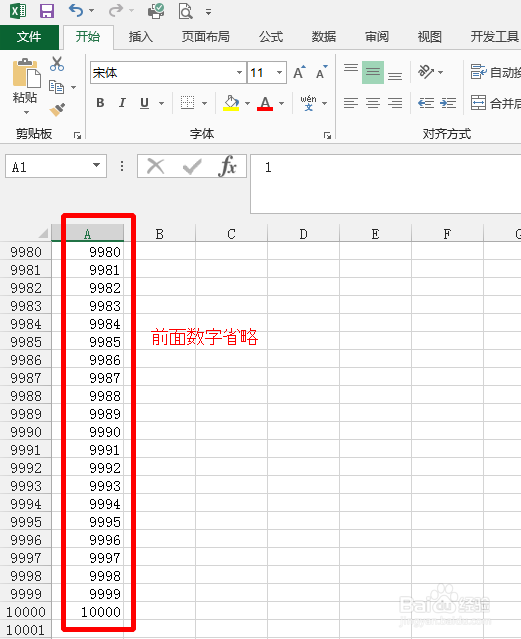This screenshot has width=521, height=639.
Task: Toggle Underline formatting
Action: pyautogui.click(x=144, y=103)
